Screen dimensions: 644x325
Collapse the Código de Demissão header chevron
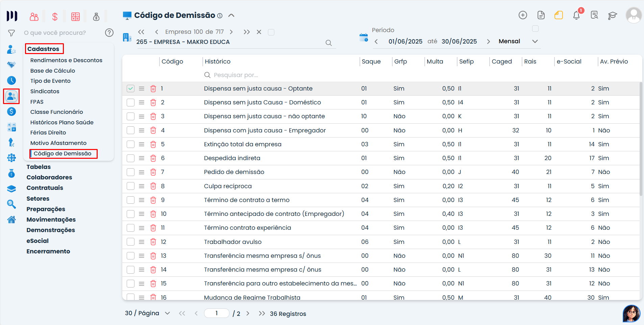(x=231, y=15)
